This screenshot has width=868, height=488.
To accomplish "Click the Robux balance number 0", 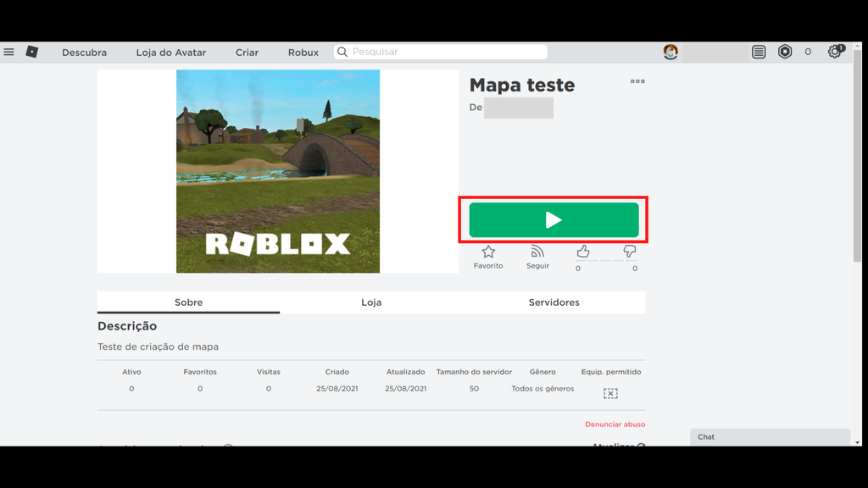I will click(808, 52).
